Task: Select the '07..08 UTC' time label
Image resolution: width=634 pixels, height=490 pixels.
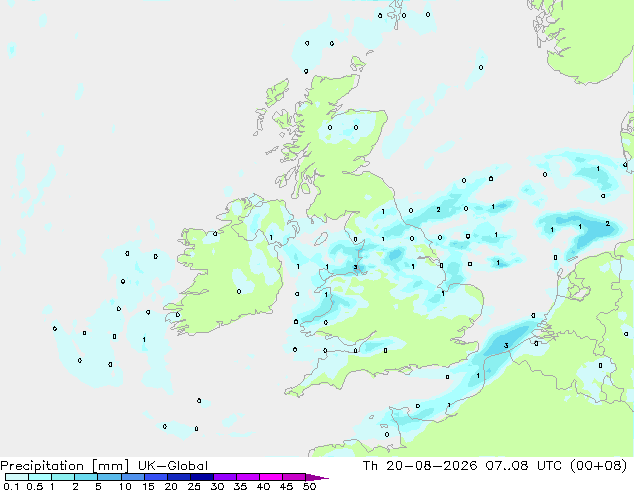Action: (524, 466)
